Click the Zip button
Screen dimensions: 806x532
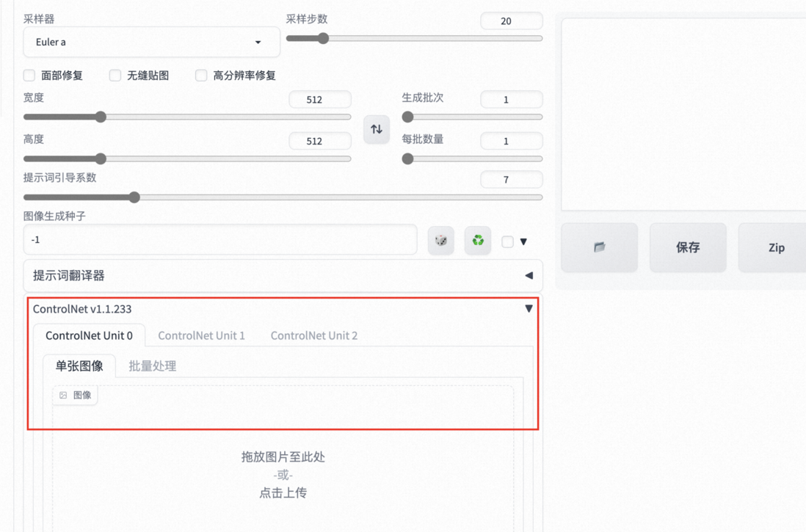(772, 247)
